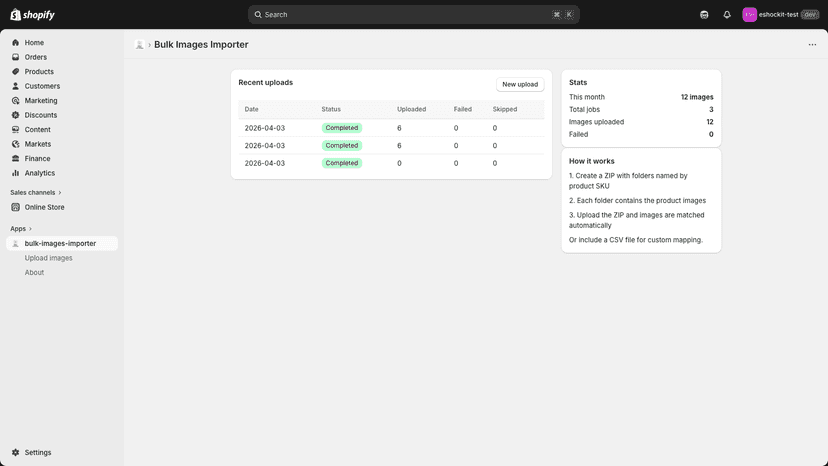Click the Customers person icon

pyautogui.click(x=15, y=86)
